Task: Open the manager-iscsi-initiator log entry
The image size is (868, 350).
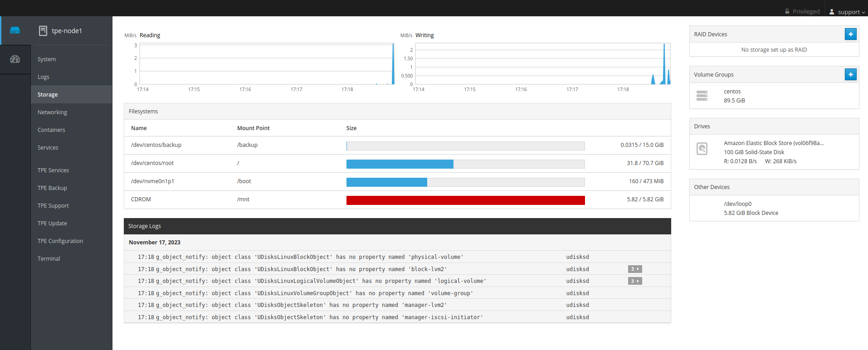Action: (x=310, y=317)
